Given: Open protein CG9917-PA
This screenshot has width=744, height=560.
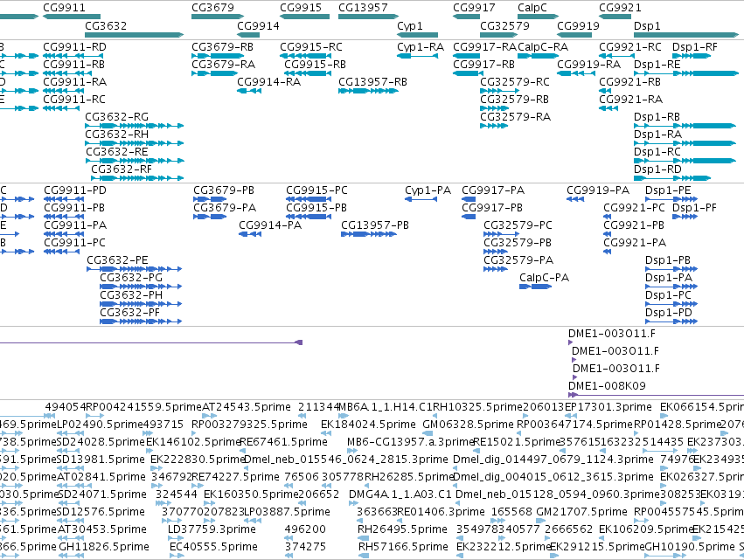Looking at the screenshot, I should 469,199.
